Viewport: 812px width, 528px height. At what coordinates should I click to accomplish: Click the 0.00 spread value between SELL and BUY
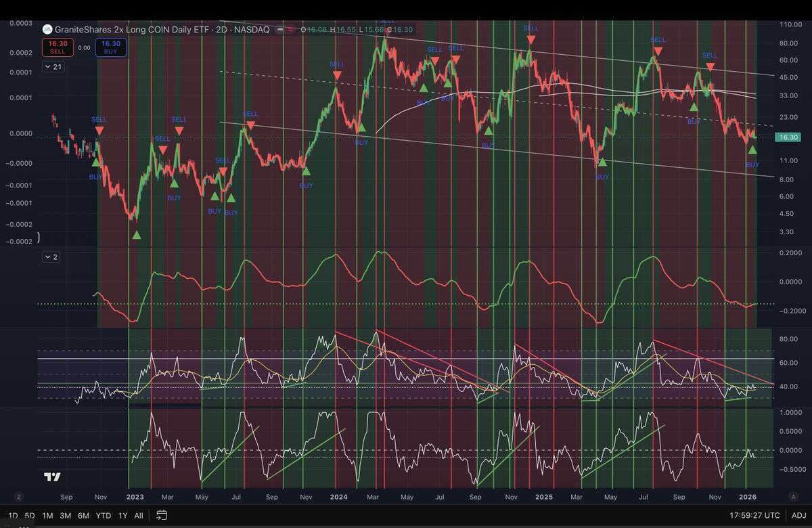(x=84, y=47)
